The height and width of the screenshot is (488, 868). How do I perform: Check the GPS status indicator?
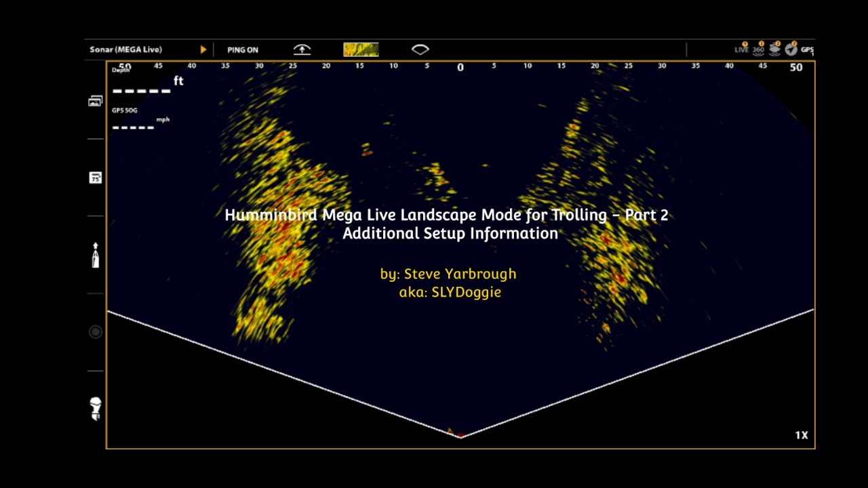point(807,49)
